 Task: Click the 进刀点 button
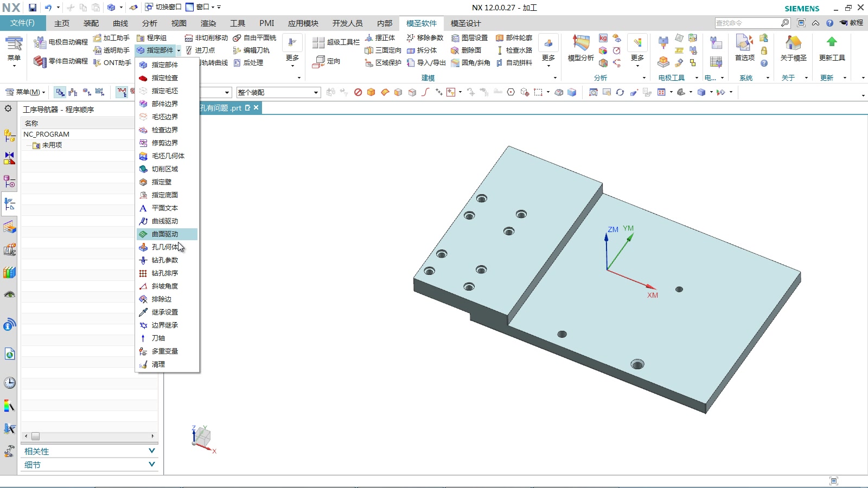200,50
